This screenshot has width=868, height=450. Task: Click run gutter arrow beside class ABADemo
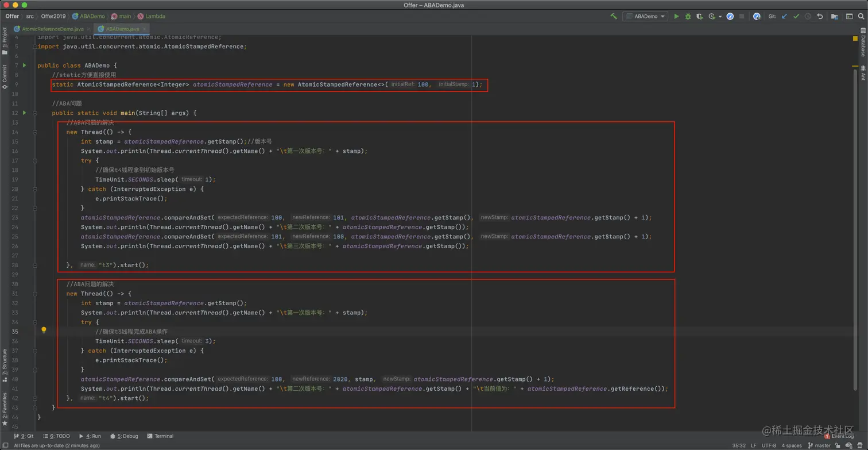tap(25, 66)
